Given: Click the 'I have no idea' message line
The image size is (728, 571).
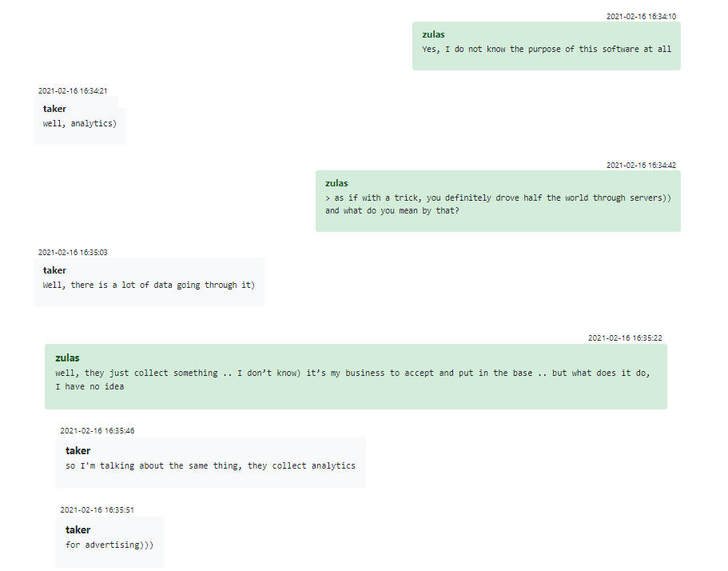Looking at the screenshot, I should tap(90, 386).
